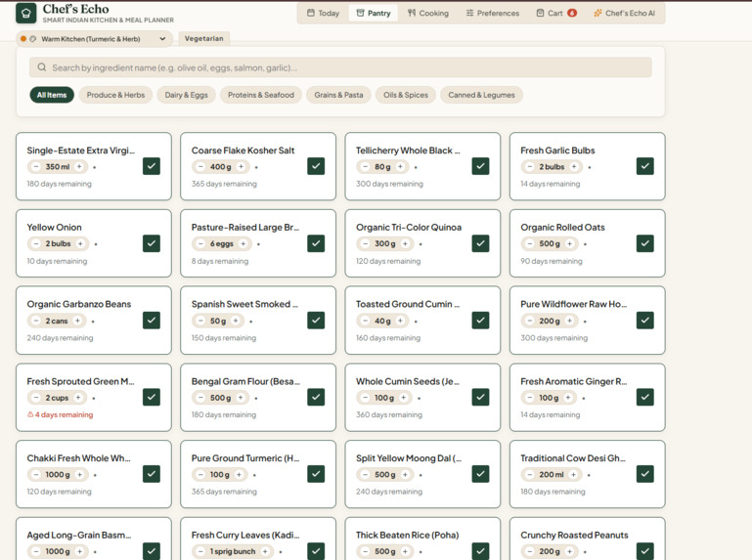Decrease Aged Long-Grain Basmati from 1000 g
The image size is (752, 560).
(36, 551)
